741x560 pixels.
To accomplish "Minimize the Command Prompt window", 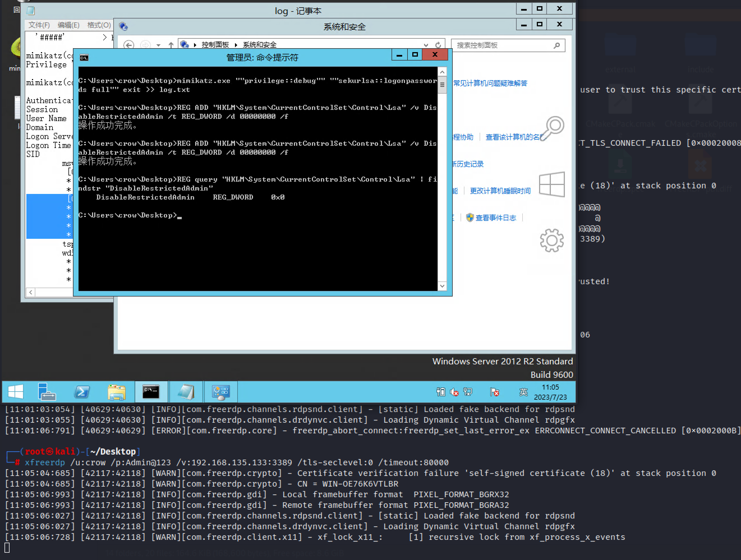I will pyautogui.click(x=399, y=55).
